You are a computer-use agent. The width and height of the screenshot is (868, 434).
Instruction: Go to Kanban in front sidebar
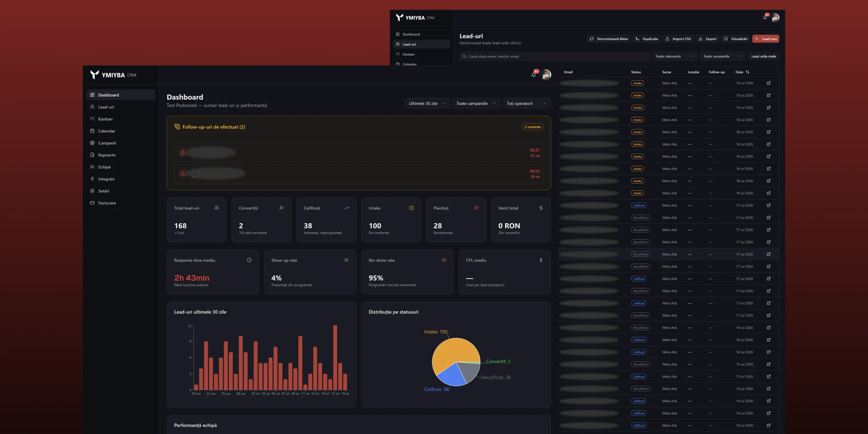(121, 119)
